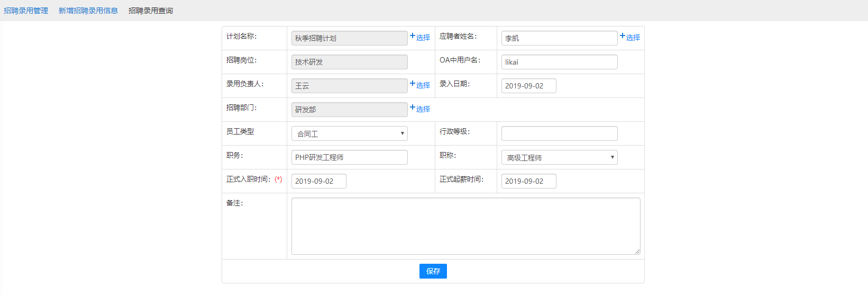Click the 应聘者姓名 field containing 李凯
868x295 pixels.
coord(559,38)
